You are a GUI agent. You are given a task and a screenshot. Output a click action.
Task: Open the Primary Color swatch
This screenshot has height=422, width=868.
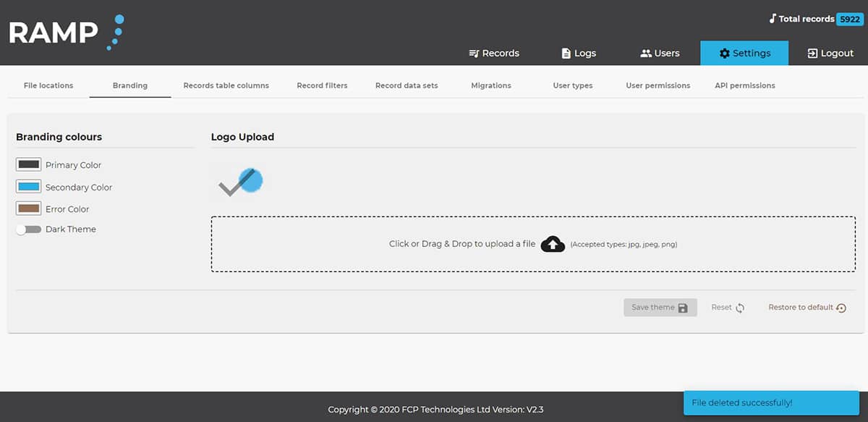tap(29, 165)
